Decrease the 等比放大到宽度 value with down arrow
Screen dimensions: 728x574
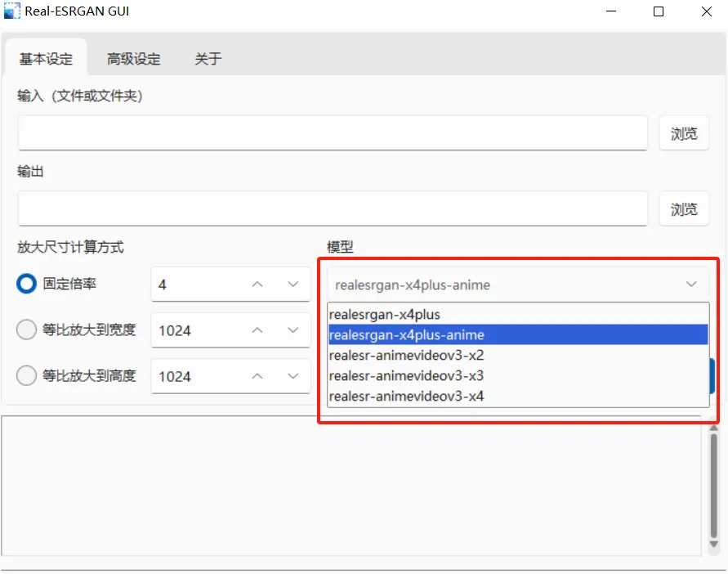(x=293, y=330)
